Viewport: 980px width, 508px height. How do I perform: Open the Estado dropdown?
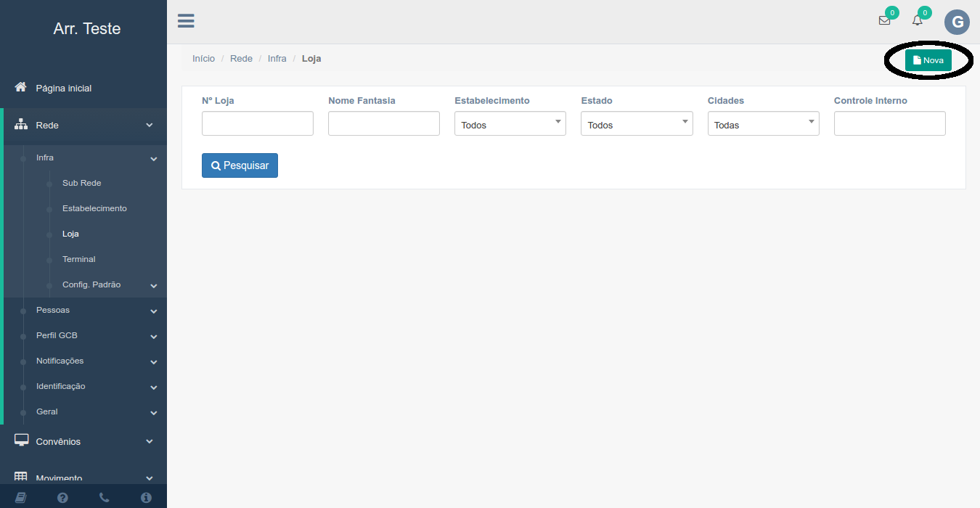point(636,124)
